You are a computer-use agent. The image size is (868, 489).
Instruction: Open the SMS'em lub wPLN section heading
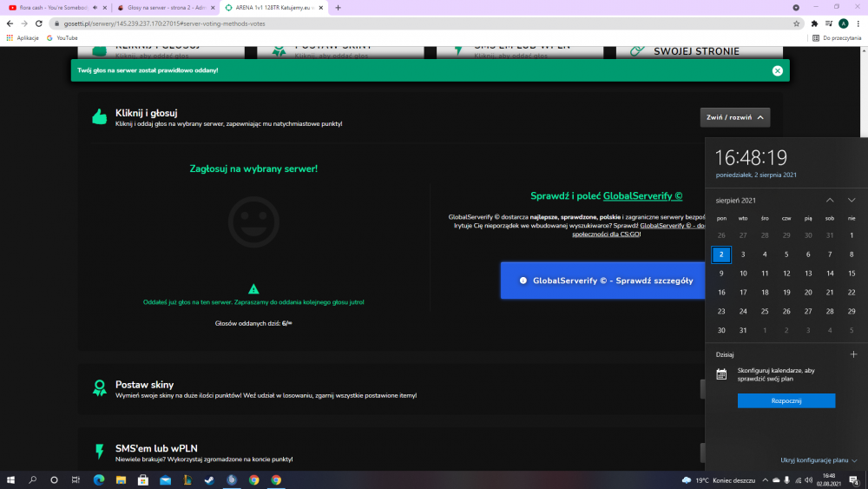point(156,448)
